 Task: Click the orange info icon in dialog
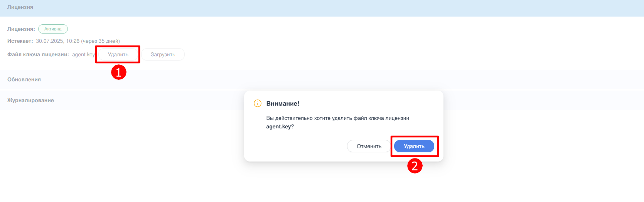[258, 103]
